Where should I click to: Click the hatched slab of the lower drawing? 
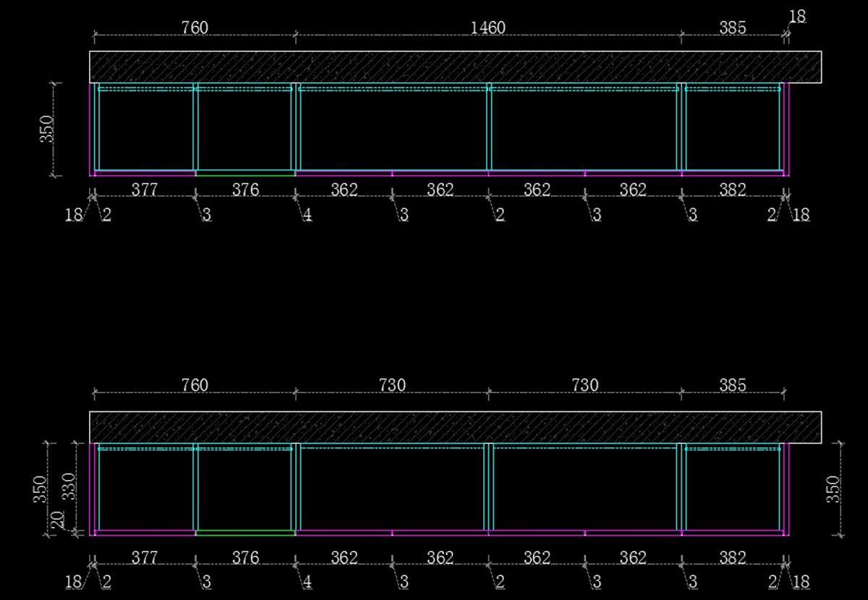point(456,427)
